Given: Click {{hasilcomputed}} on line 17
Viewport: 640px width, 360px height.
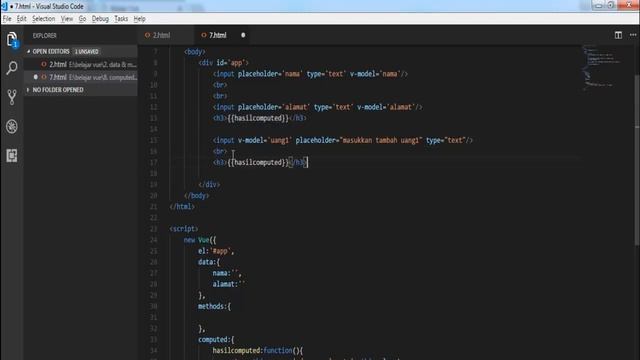Looking at the screenshot, I should [258, 162].
